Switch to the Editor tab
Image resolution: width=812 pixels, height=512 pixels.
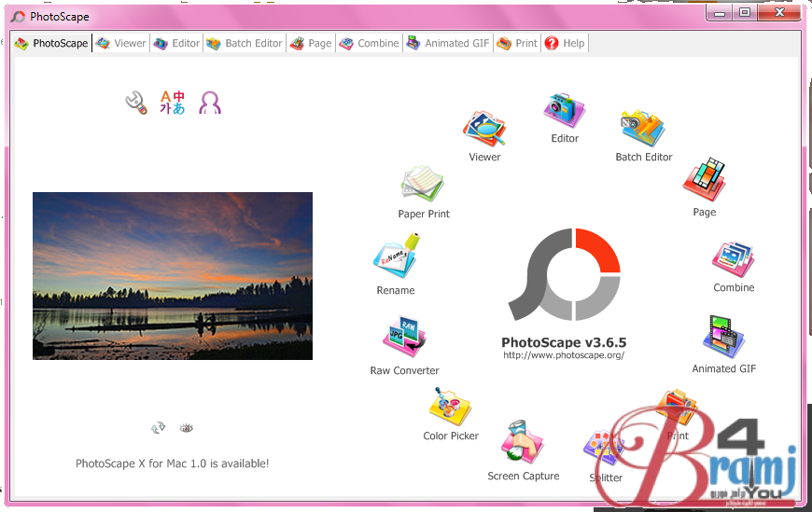tap(176, 44)
